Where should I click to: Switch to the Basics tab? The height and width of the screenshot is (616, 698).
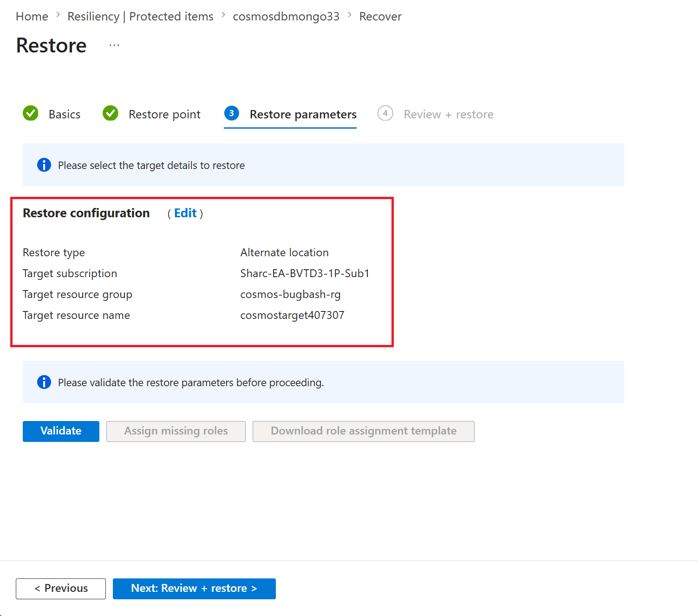coord(65,114)
